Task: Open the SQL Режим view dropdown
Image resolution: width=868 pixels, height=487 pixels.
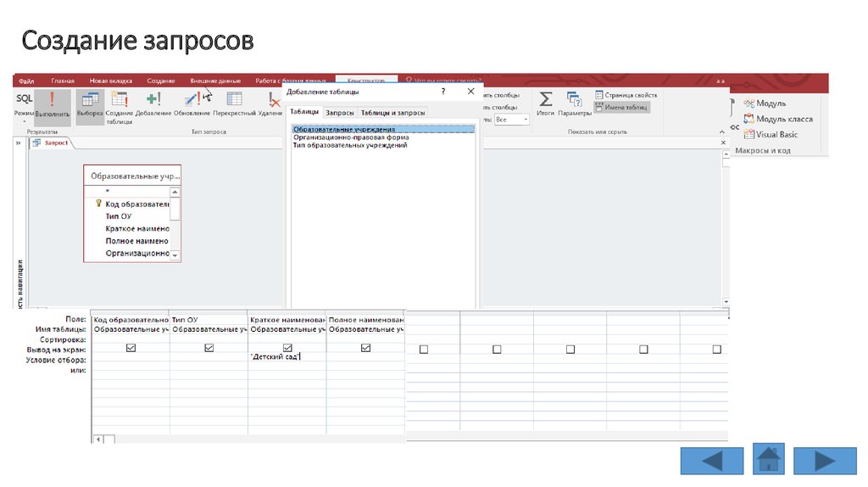Action: pos(24,117)
